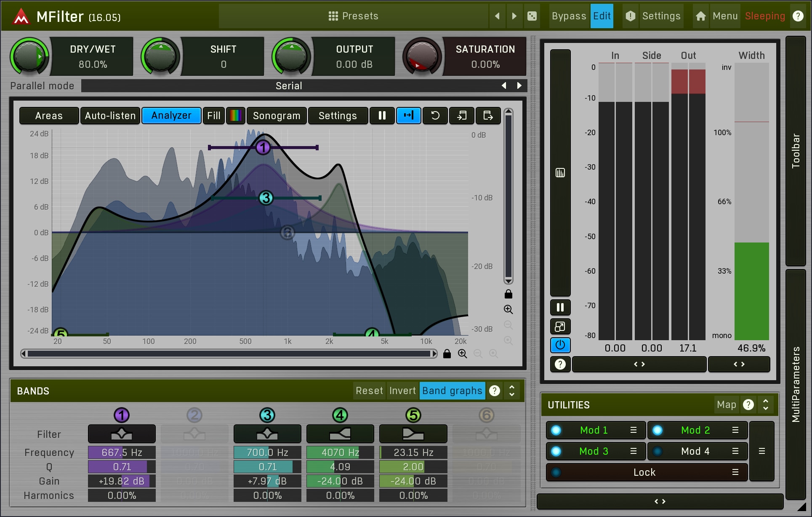
Task: Load the previous preset arrow
Action: point(498,16)
